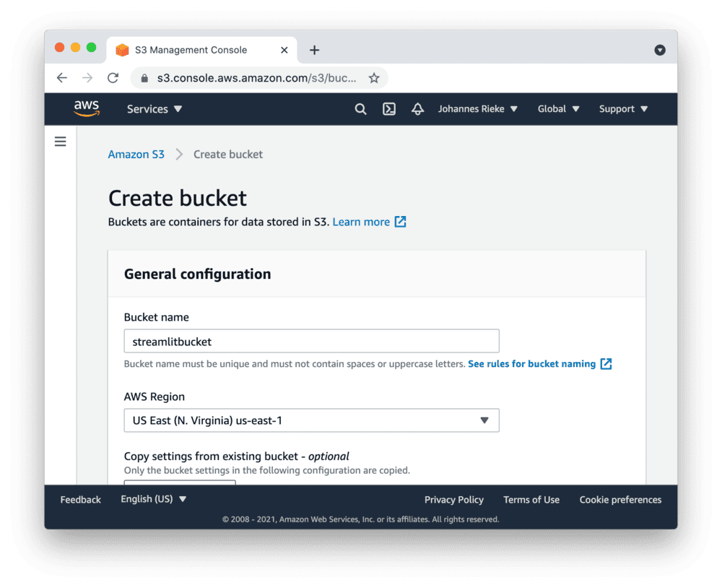Bookmark the page with the star icon
The height and width of the screenshot is (588, 722).
[374, 77]
